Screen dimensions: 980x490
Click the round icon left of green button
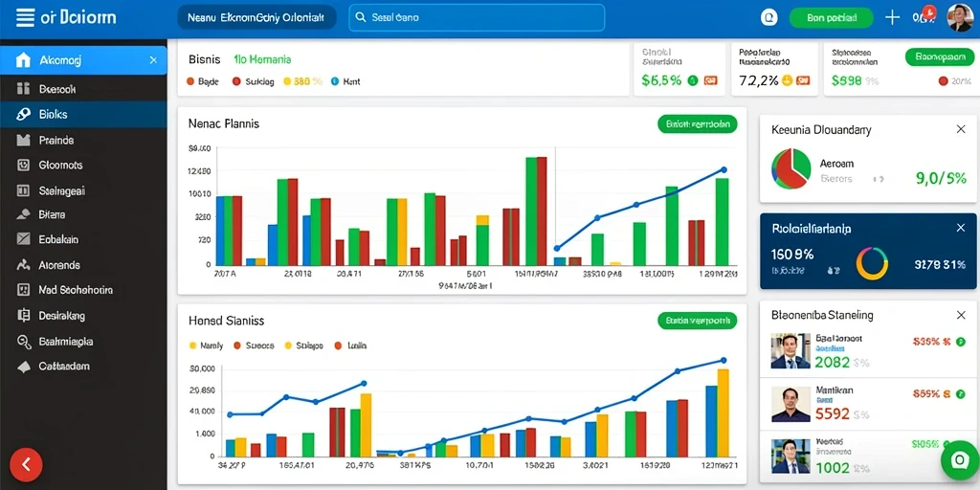point(768,17)
